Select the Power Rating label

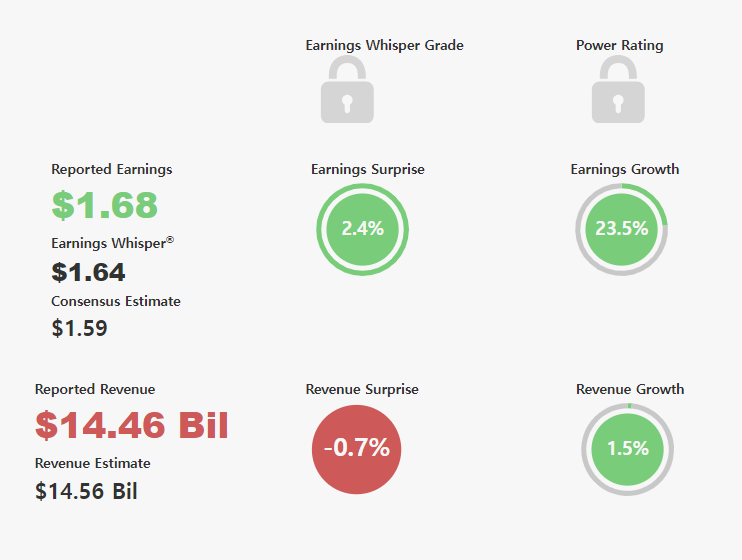(619, 45)
